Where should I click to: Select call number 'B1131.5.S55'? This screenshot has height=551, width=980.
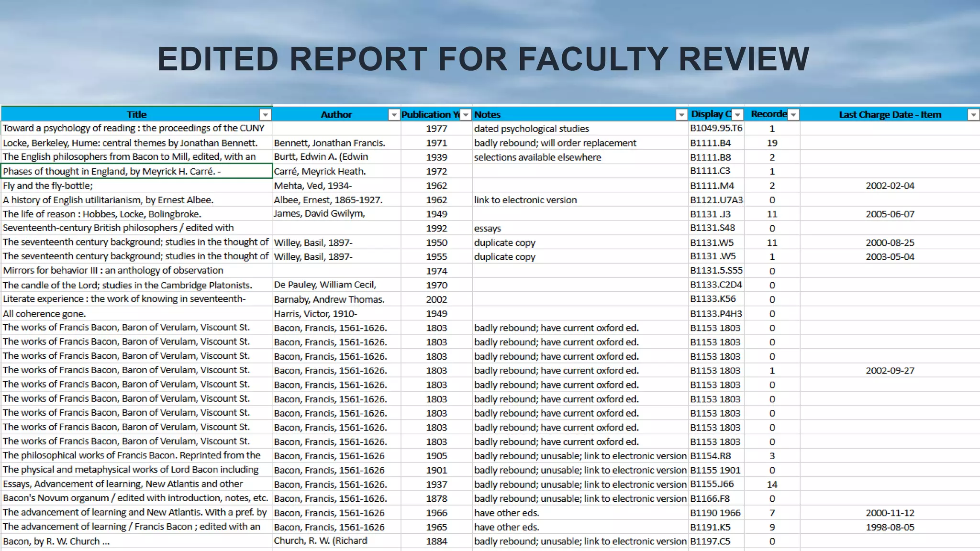[x=716, y=271]
